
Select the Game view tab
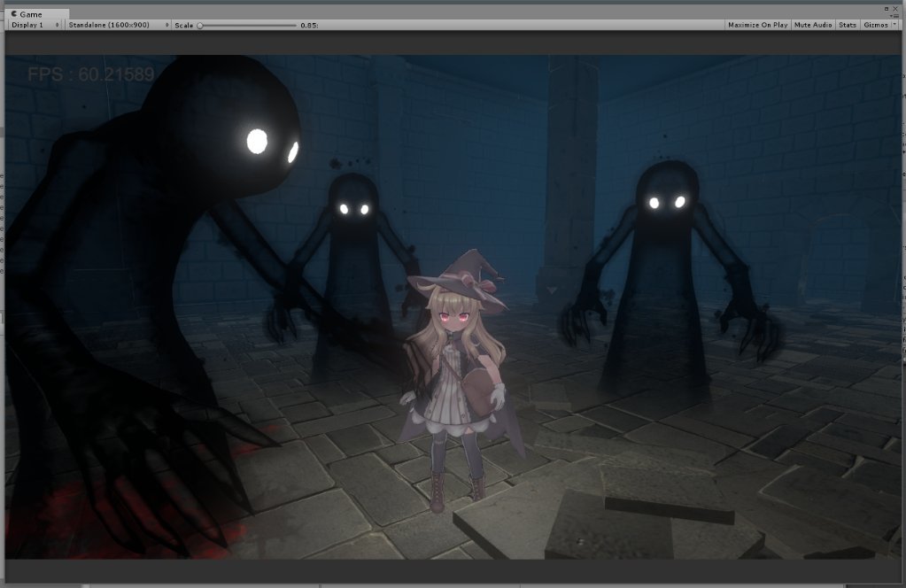36,14
